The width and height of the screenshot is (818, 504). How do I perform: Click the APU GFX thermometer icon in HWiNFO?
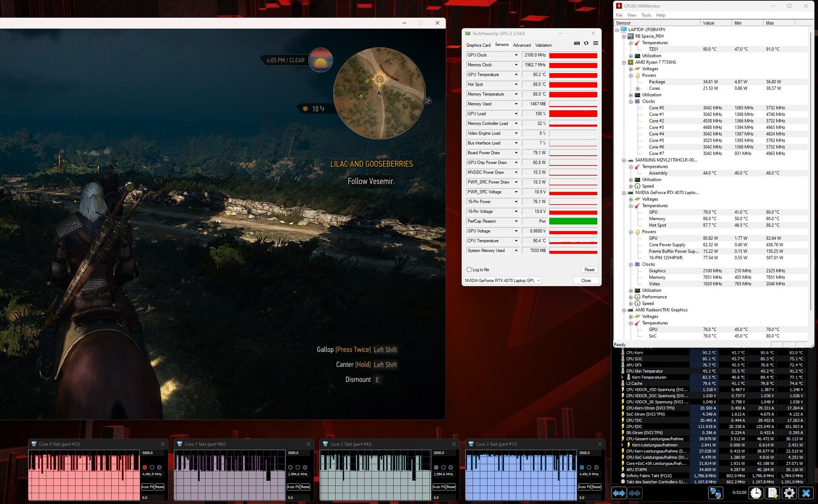(623, 365)
